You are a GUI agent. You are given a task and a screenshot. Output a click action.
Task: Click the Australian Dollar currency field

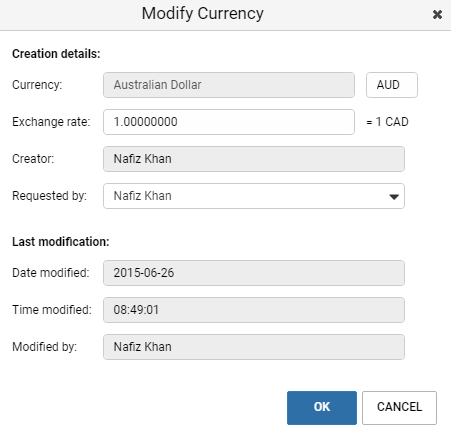tap(229, 85)
